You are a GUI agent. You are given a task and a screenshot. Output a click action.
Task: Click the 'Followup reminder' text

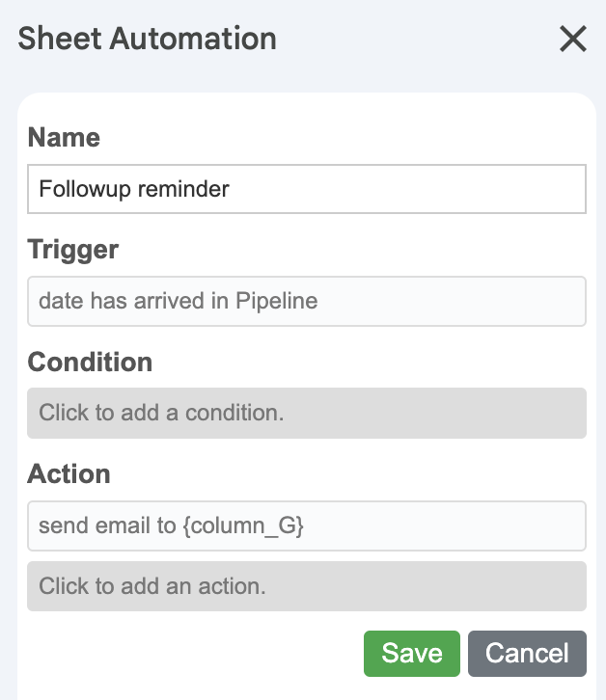[133, 189]
